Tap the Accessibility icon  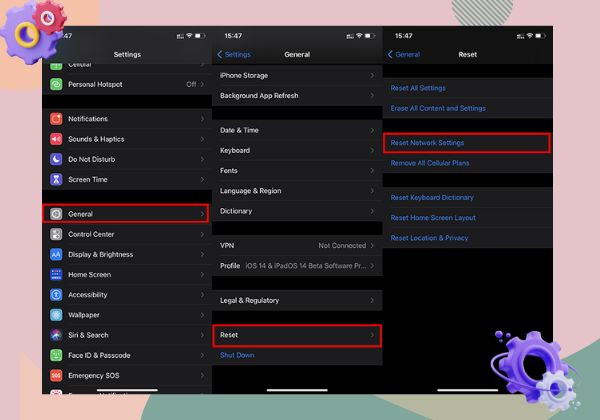56,295
